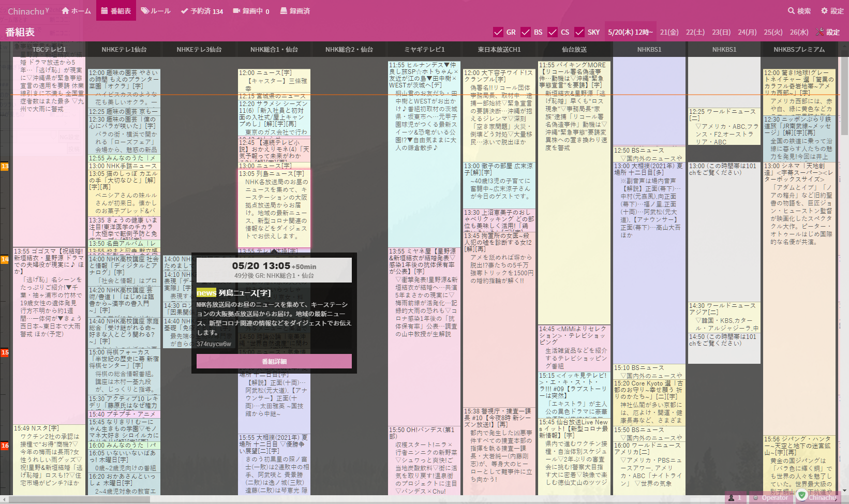Uncheck the BS channel checkbox

526,32
